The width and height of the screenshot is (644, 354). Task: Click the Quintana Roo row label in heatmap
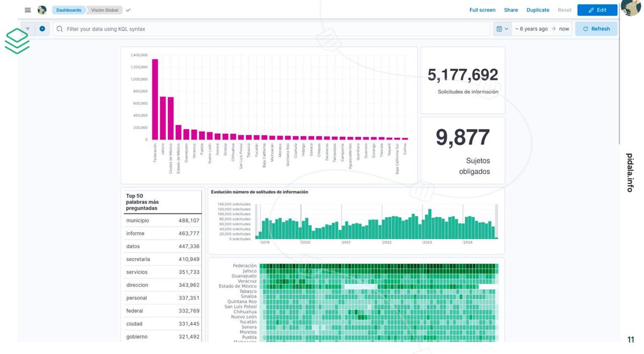(x=242, y=301)
